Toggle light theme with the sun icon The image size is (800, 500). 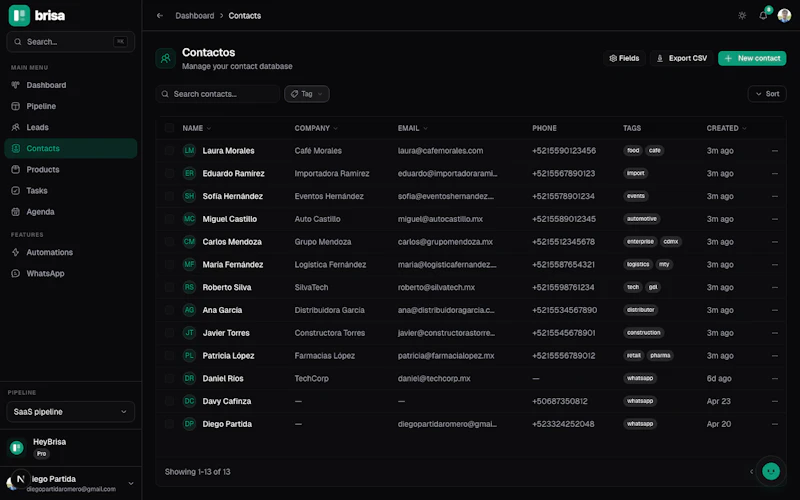point(742,16)
